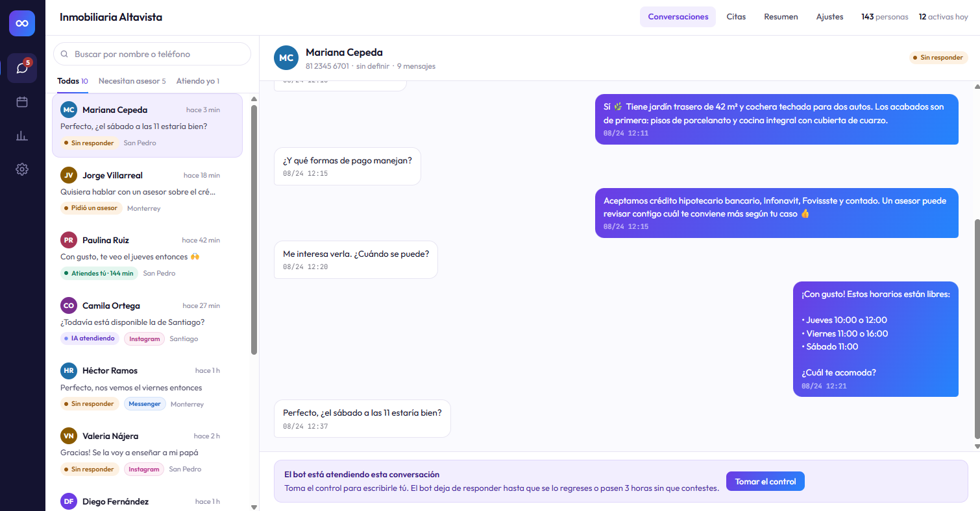Open the settings gear sidebar icon
This screenshot has height=511, width=980.
point(22,169)
